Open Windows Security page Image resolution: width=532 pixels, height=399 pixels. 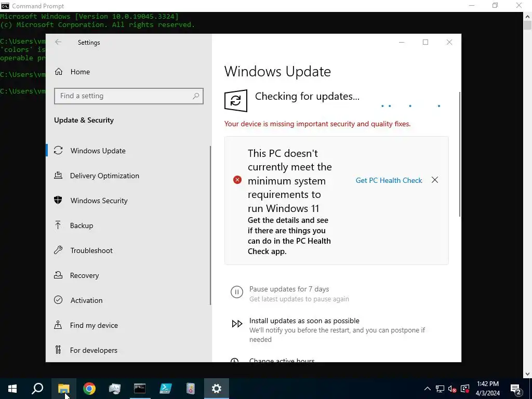[x=128, y=201]
